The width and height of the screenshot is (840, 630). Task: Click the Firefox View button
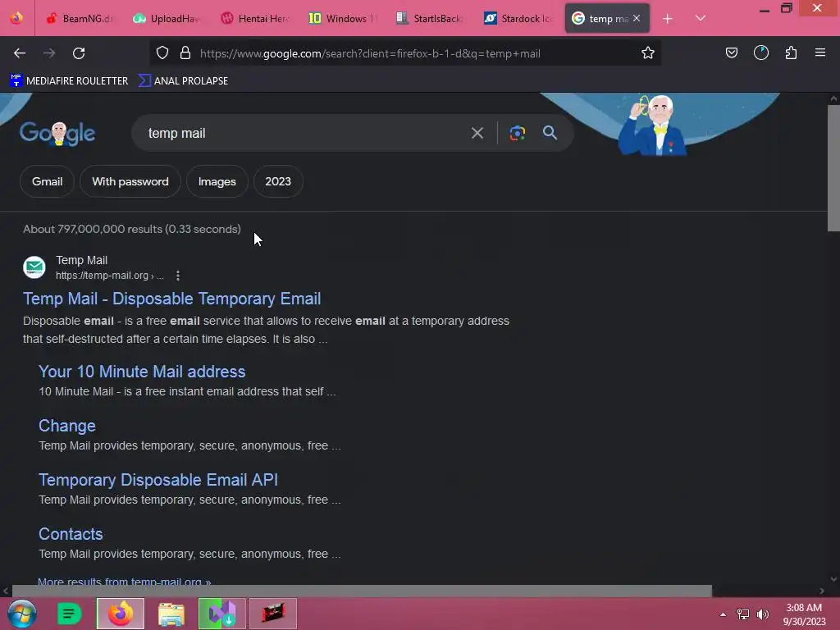pyautogui.click(x=16, y=18)
